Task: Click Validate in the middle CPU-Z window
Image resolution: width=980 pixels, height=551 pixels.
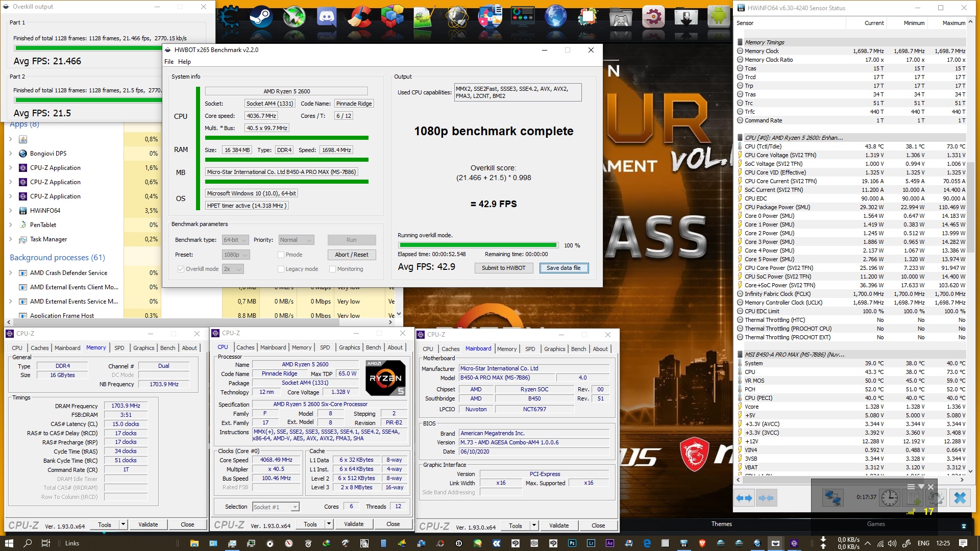Action: pos(354,524)
